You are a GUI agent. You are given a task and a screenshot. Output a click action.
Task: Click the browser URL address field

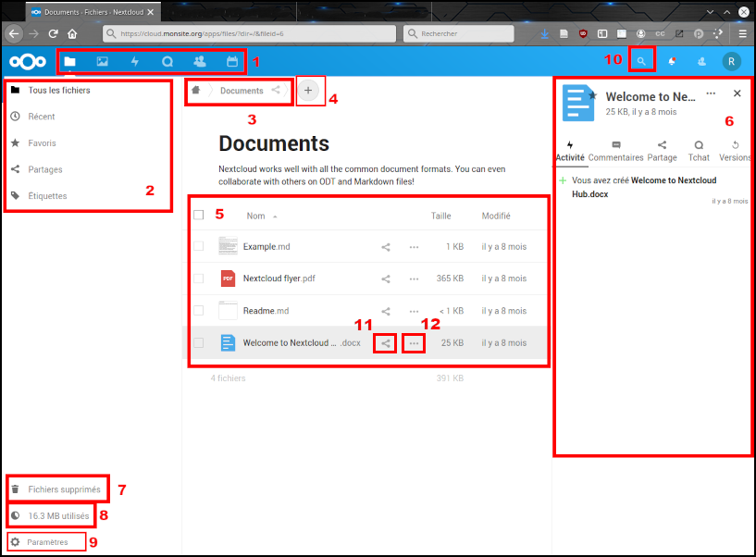click(x=250, y=33)
